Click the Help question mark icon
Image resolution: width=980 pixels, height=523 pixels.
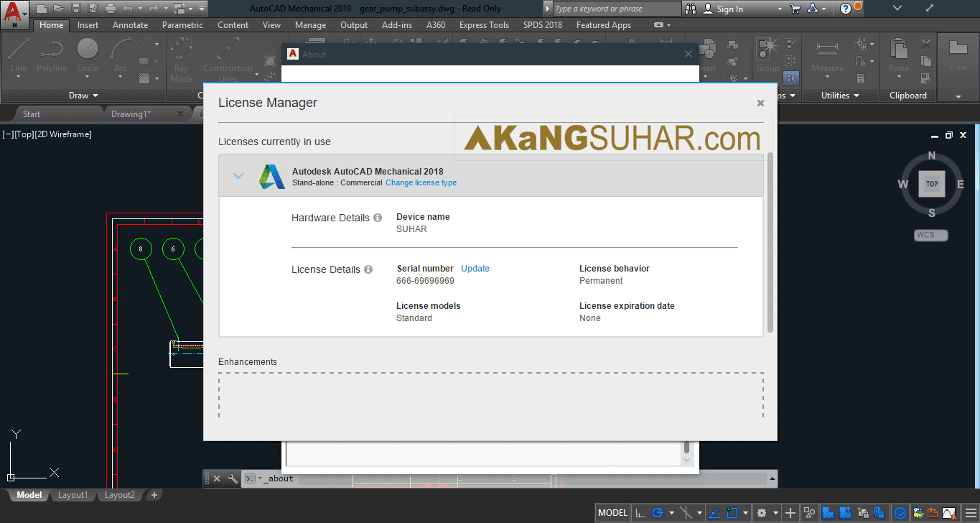846,9
